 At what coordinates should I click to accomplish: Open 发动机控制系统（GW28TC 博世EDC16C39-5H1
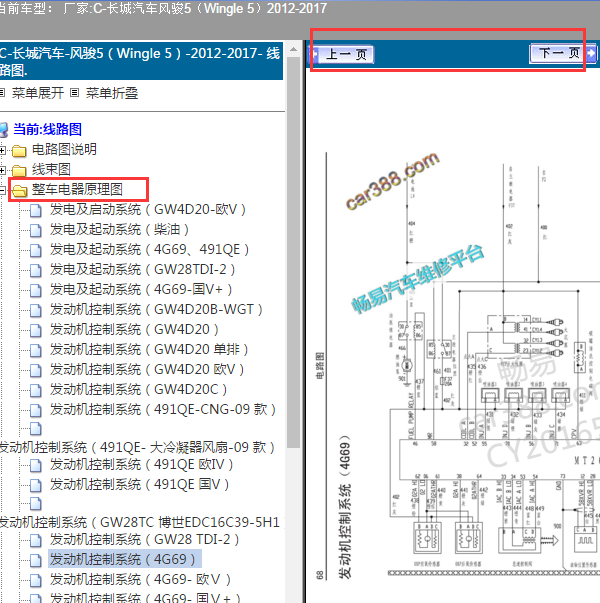point(140,522)
